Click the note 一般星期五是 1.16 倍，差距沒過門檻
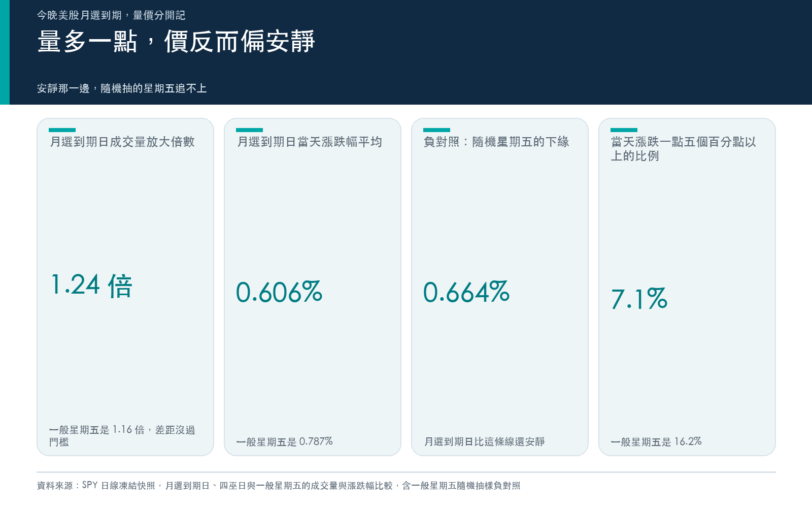The width and height of the screenshot is (812, 508). 122,436
